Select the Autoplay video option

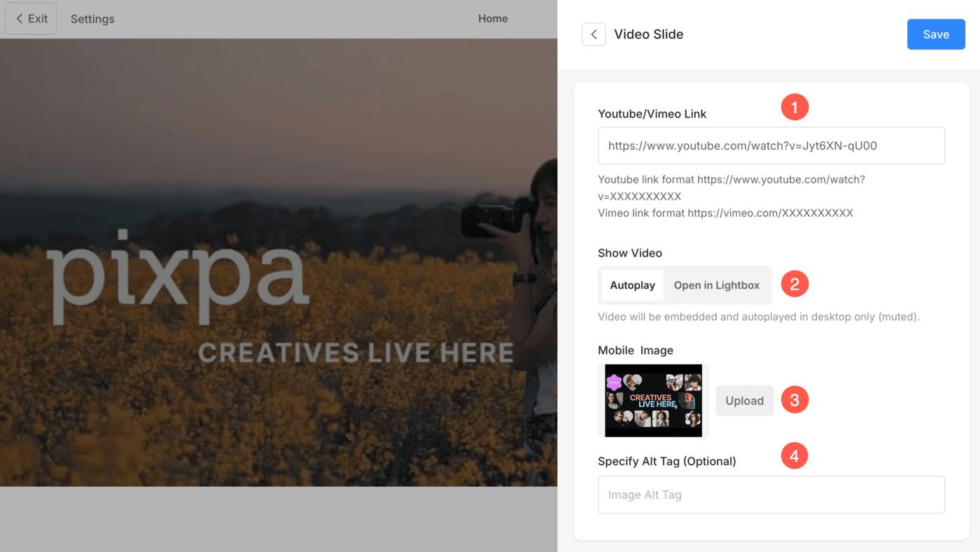point(632,285)
